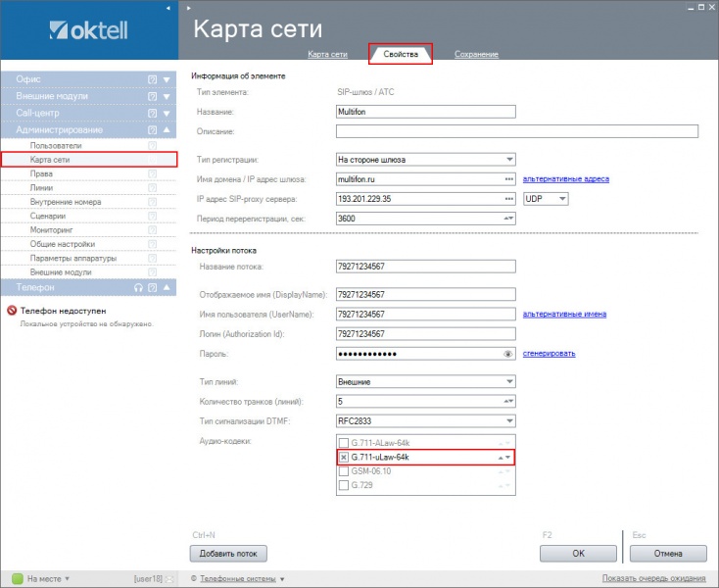Click the help icon next to Администрирование section
This screenshot has height=588, width=719.
click(x=152, y=130)
